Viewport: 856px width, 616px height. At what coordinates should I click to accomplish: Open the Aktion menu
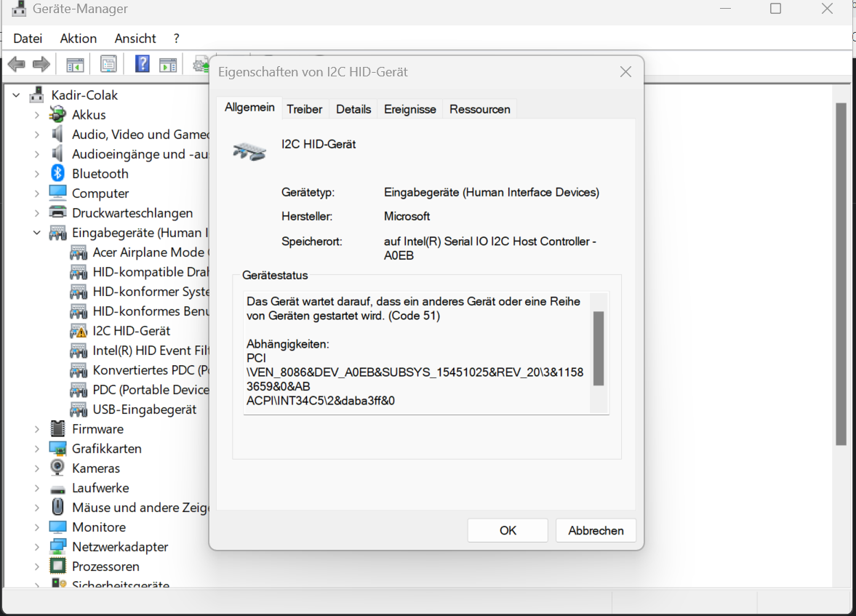point(79,39)
